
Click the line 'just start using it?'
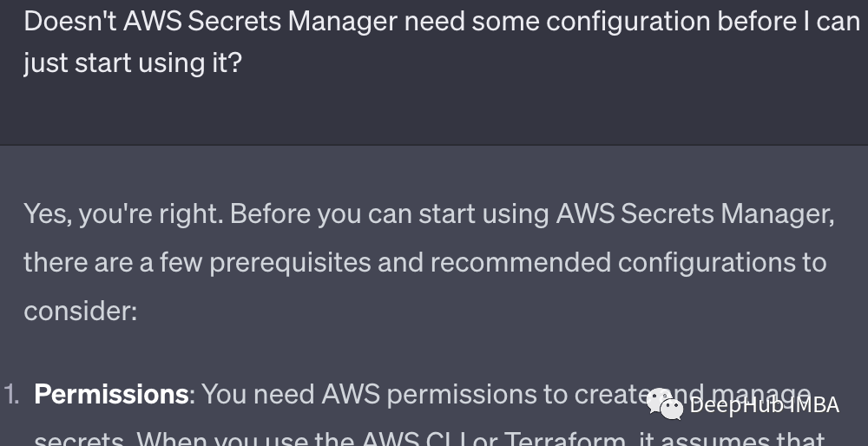(x=133, y=62)
